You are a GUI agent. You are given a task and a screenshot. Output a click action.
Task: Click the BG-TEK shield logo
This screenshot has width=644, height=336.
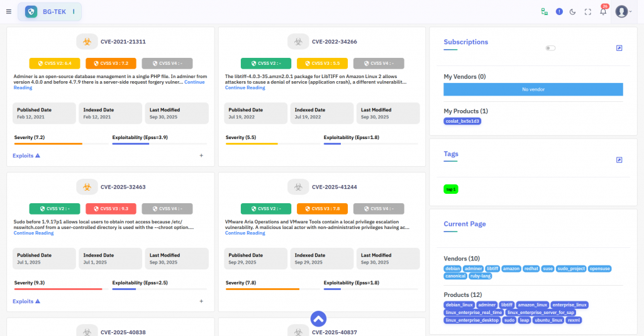click(x=31, y=11)
